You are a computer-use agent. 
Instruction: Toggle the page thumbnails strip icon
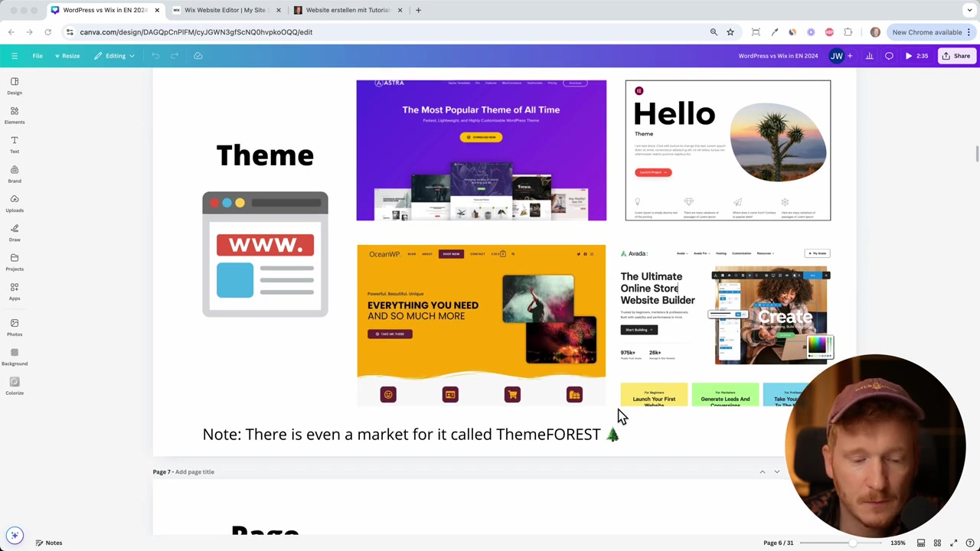pyautogui.click(x=921, y=543)
